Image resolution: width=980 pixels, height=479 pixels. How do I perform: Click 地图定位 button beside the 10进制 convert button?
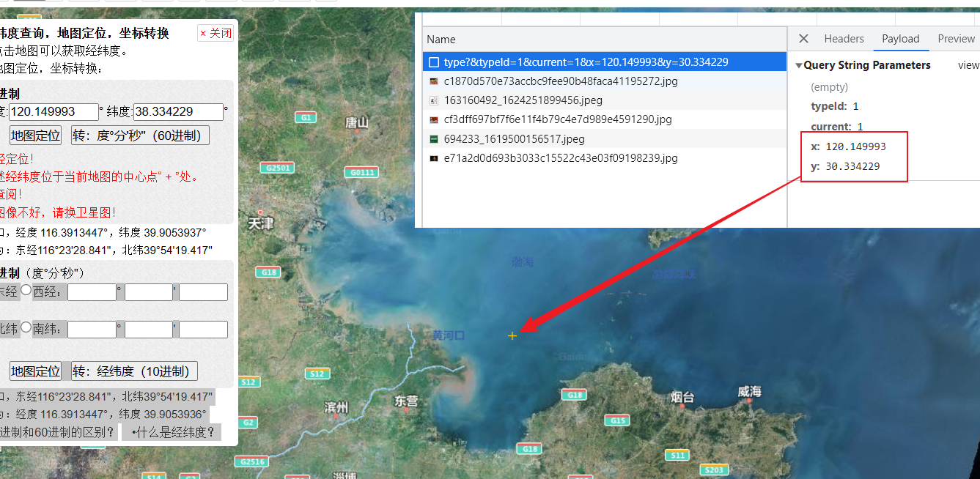tap(35, 371)
